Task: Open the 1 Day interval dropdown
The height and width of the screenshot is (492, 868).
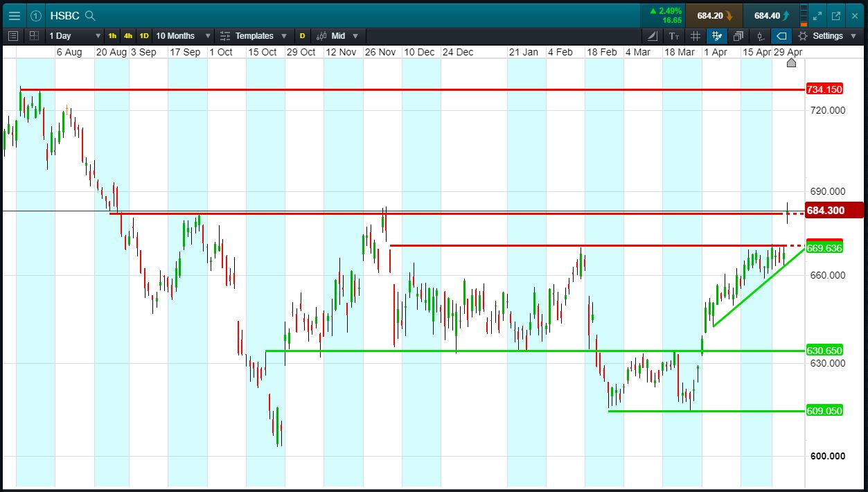Action: pos(75,35)
